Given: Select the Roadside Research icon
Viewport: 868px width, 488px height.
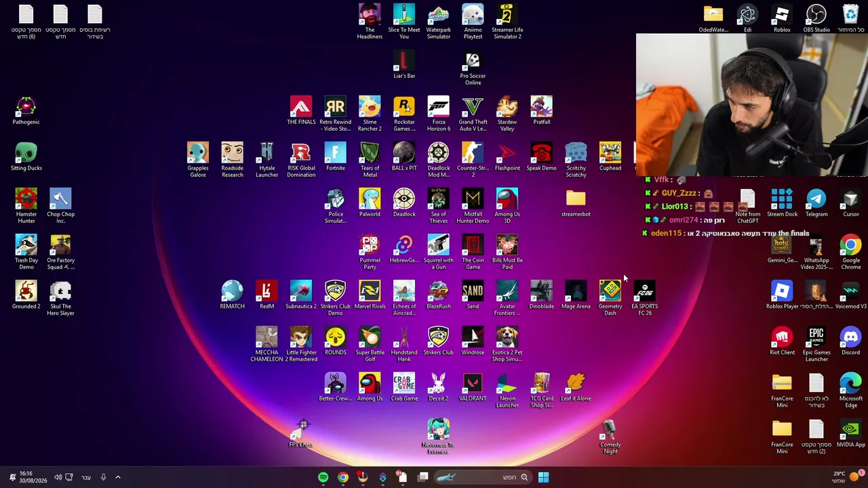Looking at the screenshot, I should point(232,160).
